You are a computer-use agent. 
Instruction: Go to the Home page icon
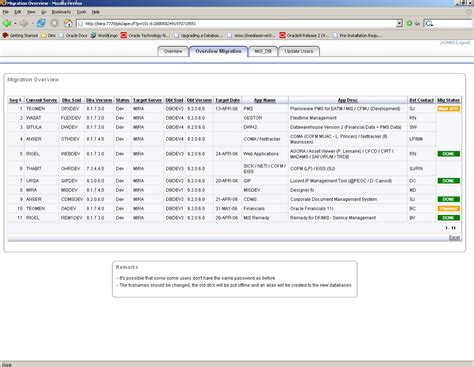pyautogui.click(x=68, y=23)
